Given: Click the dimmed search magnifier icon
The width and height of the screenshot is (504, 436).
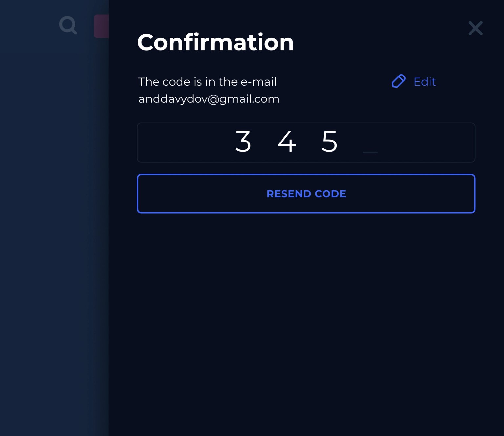Looking at the screenshot, I should click(x=68, y=25).
